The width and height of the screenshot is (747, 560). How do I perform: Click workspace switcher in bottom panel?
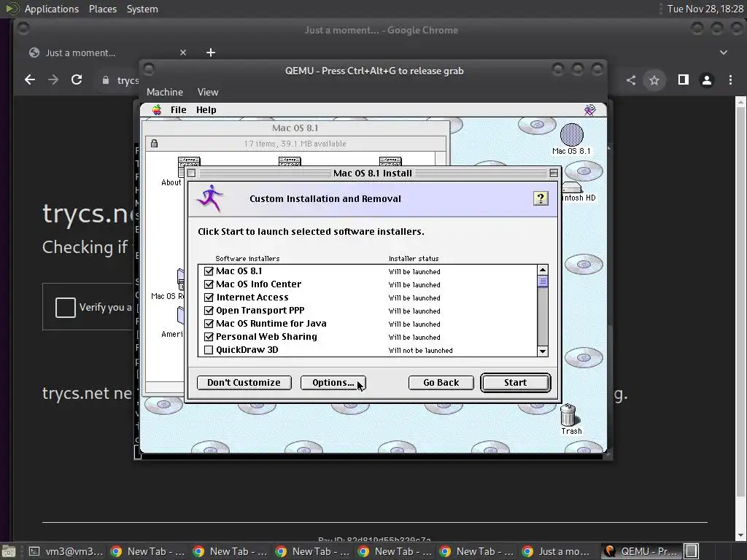click(692, 551)
